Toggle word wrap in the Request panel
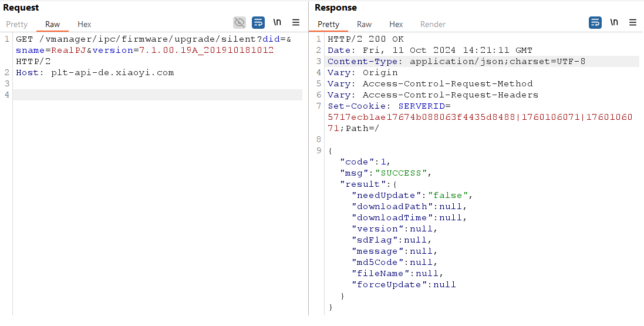The width and height of the screenshot is (644, 326). tap(258, 23)
